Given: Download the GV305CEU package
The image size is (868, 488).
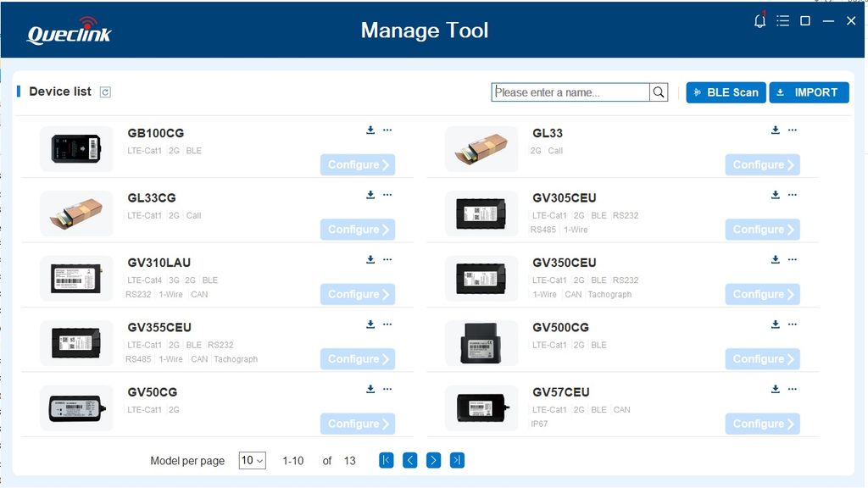Looking at the screenshot, I should pos(776,195).
